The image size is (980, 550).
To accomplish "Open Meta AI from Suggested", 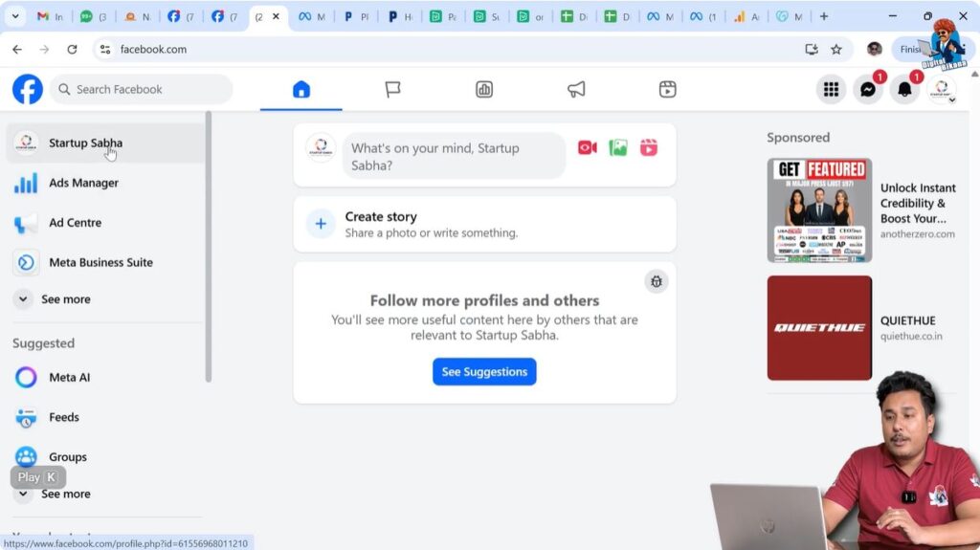I will pos(105,378).
